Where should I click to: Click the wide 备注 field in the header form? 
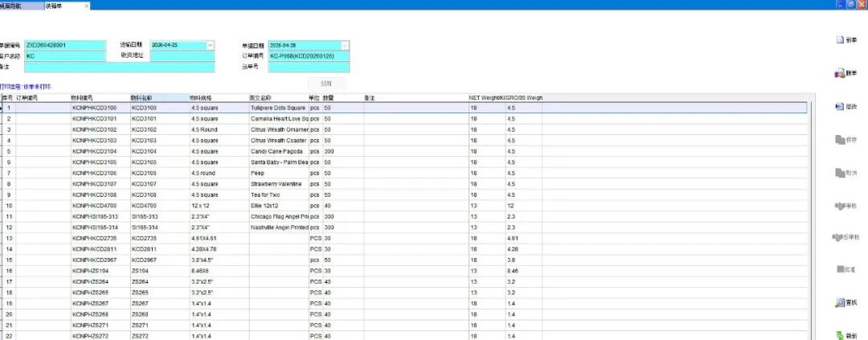(x=119, y=67)
